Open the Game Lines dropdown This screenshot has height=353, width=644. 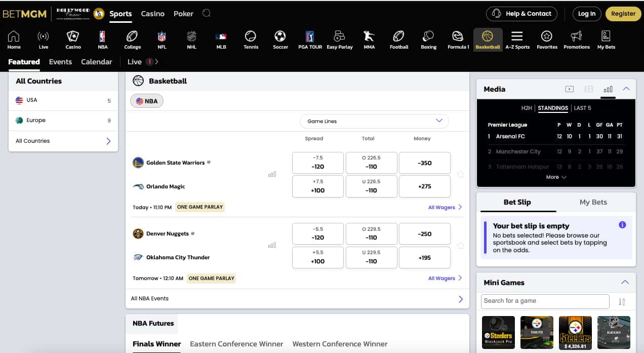pos(374,121)
